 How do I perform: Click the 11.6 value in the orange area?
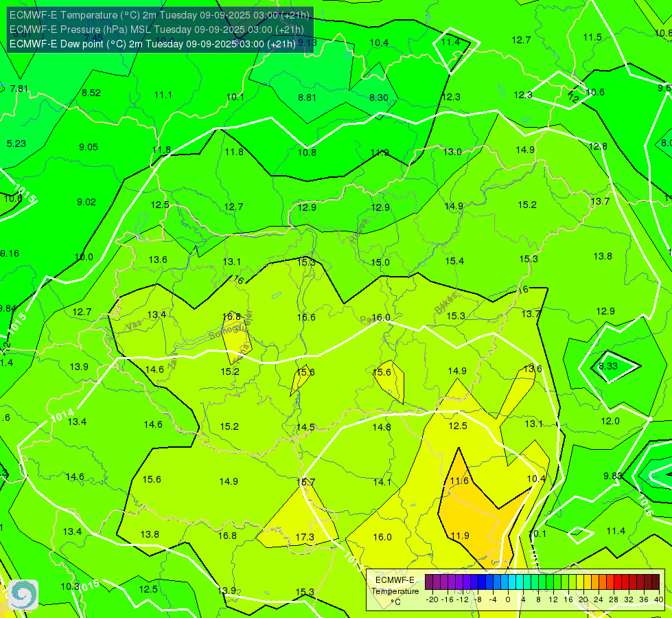(459, 481)
